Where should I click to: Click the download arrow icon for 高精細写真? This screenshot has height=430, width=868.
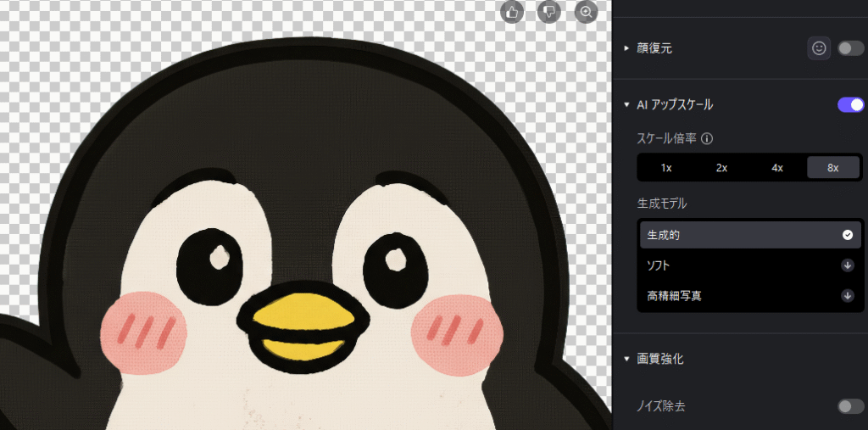(x=847, y=296)
